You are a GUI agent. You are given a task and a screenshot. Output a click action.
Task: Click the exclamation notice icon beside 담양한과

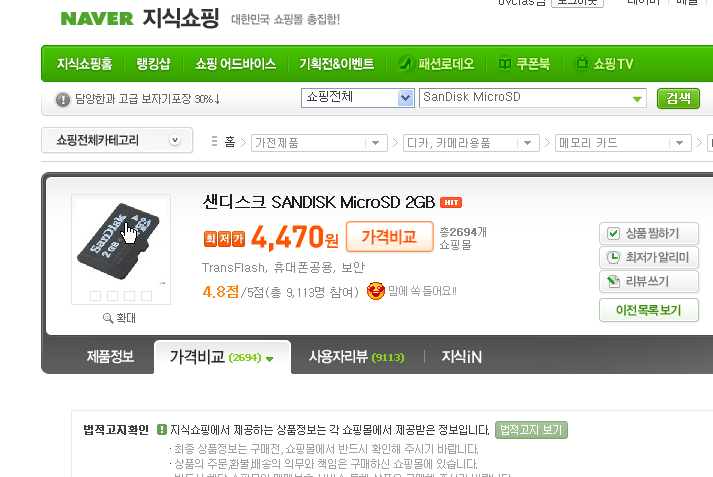point(63,99)
